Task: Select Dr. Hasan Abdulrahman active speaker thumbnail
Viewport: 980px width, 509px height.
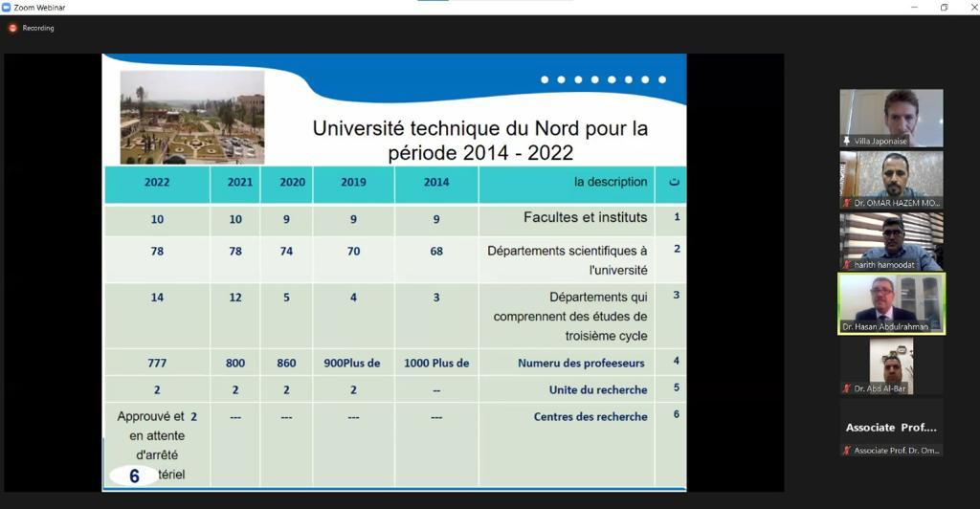Action: 891,303
